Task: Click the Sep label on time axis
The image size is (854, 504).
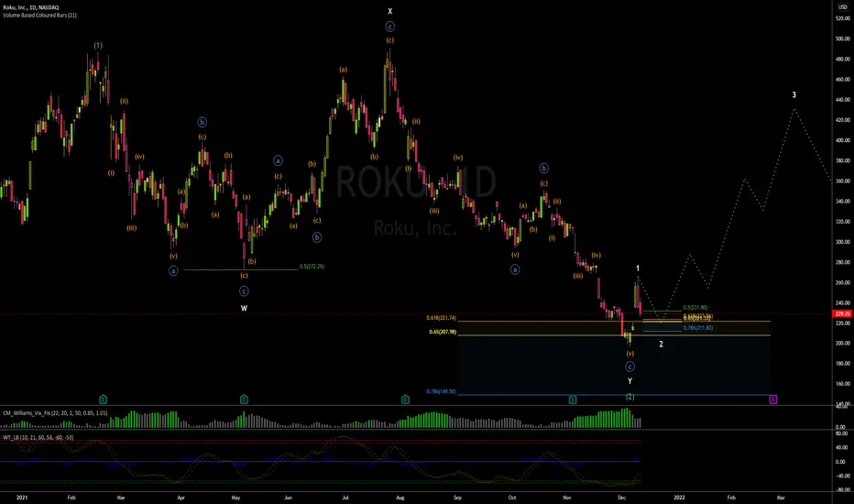Action: coord(457,498)
